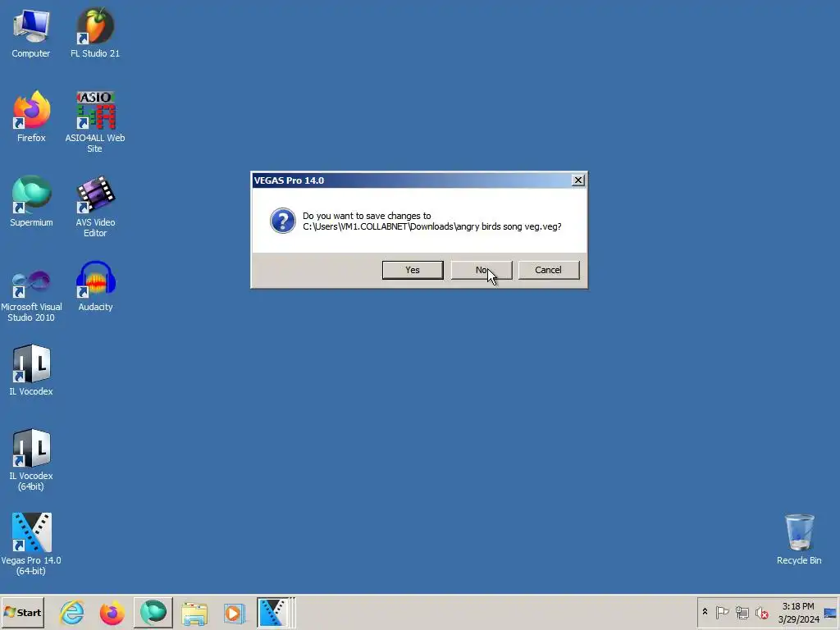Open Windows Media Player from taskbar

[x=234, y=613]
